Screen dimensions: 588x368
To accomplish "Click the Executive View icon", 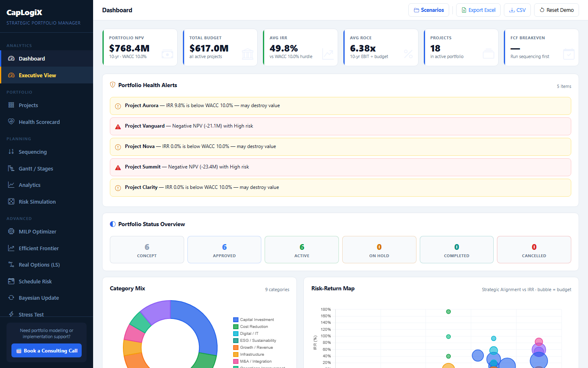I will (11, 75).
